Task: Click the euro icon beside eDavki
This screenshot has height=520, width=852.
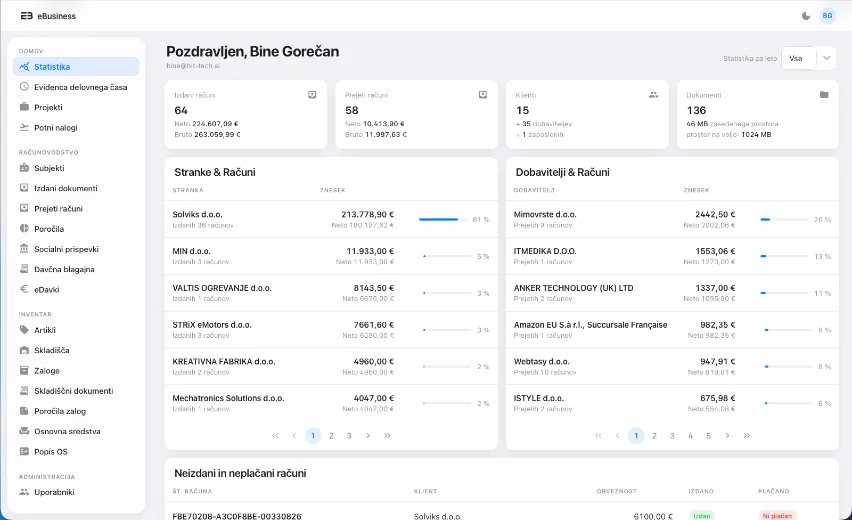Action: 24,290
